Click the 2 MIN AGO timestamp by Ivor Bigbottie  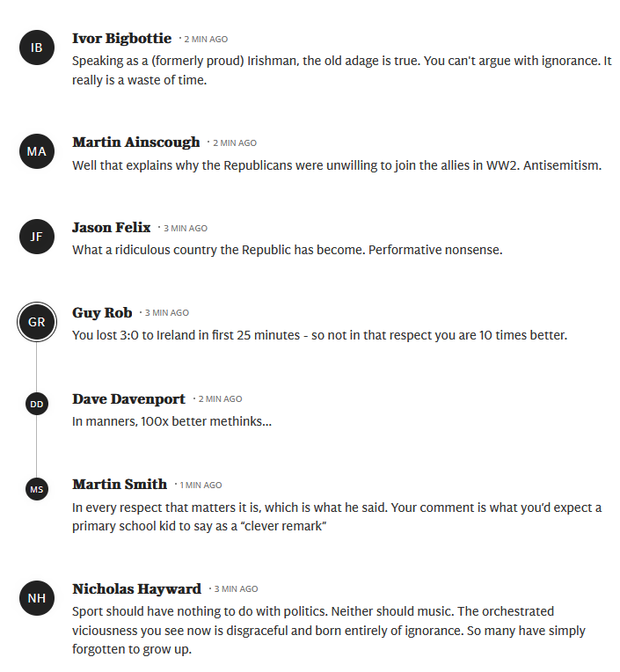tap(206, 40)
